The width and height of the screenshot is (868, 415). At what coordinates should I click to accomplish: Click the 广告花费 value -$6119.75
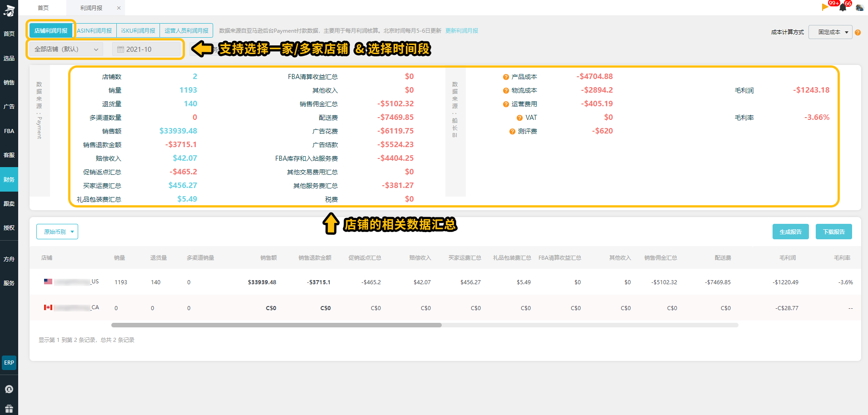(395, 131)
